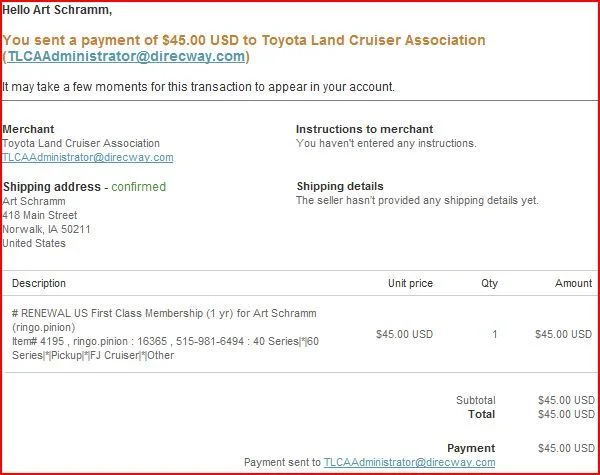
Task: Click the 'Shipping details' heading
Action: (x=340, y=186)
